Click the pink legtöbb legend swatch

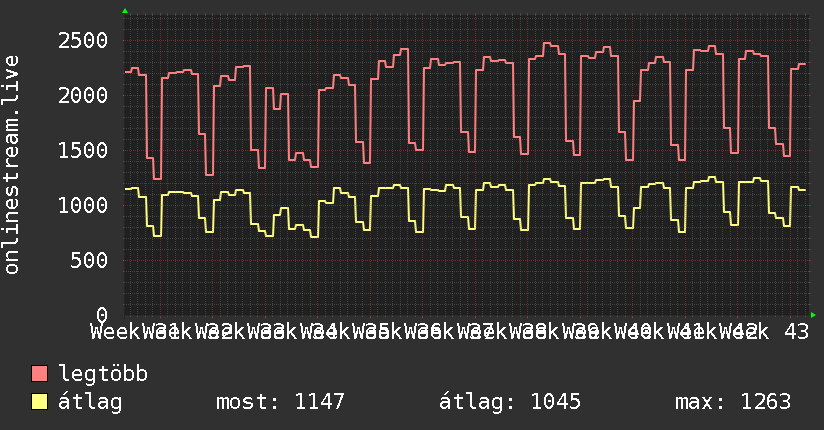(x=39, y=374)
